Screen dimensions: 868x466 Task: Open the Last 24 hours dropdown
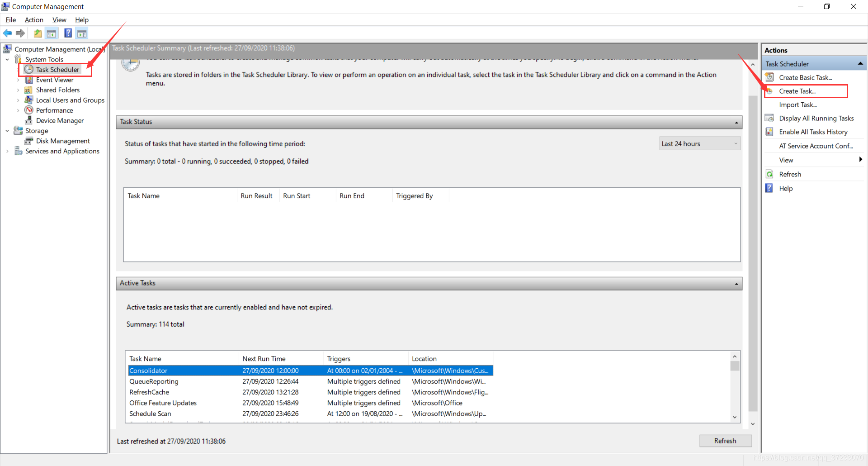pos(700,143)
